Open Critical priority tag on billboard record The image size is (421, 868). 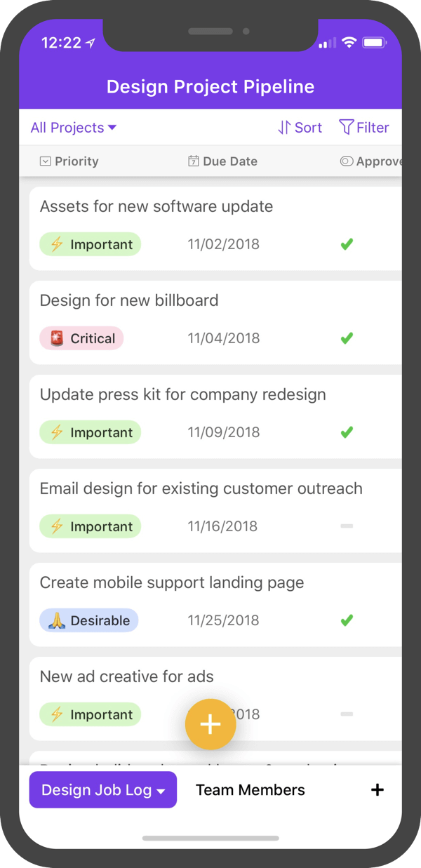(x=81, y=338)
